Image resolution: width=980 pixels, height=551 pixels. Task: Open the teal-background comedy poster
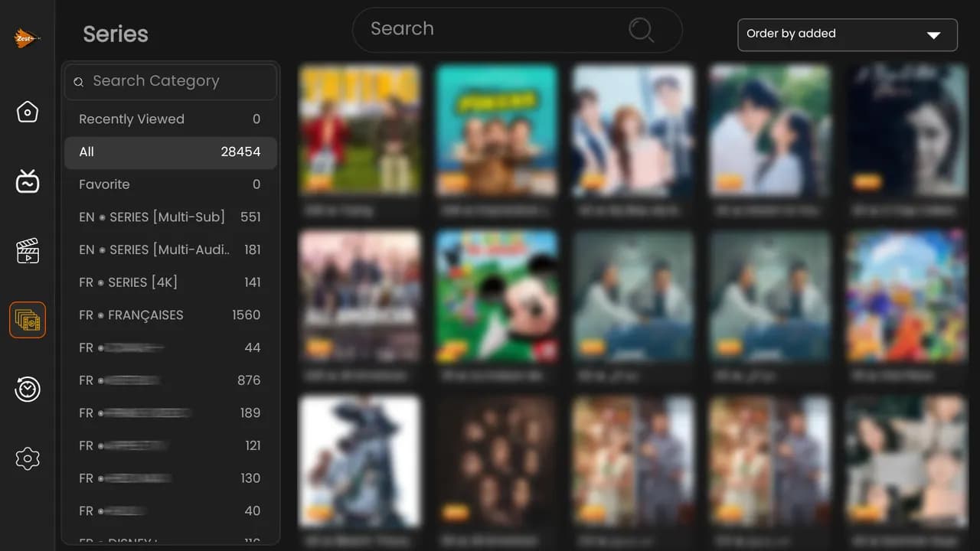pos(497,130)
